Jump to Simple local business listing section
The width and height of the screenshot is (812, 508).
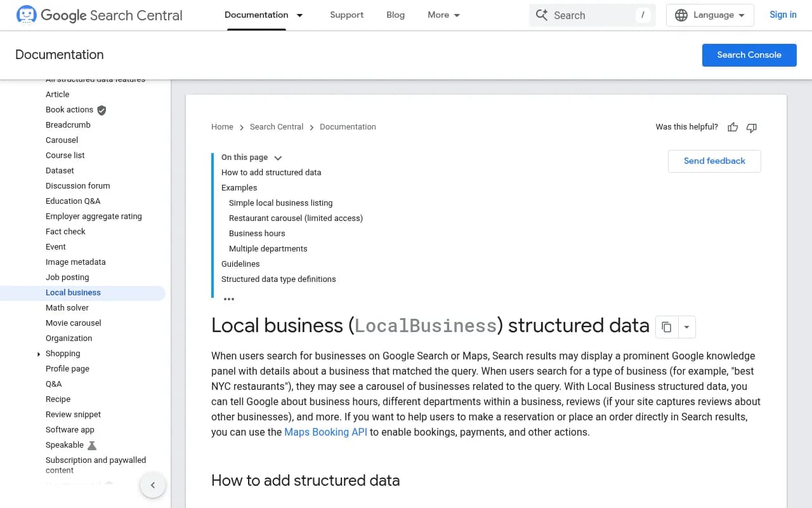tap(280, 203)
